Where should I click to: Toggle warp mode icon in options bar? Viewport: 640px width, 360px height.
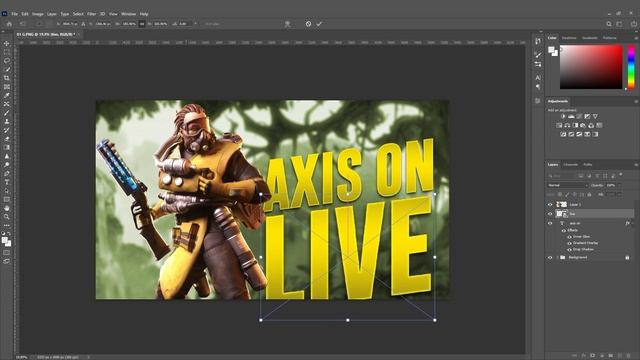pyautogui.click(x=287, y=24)
